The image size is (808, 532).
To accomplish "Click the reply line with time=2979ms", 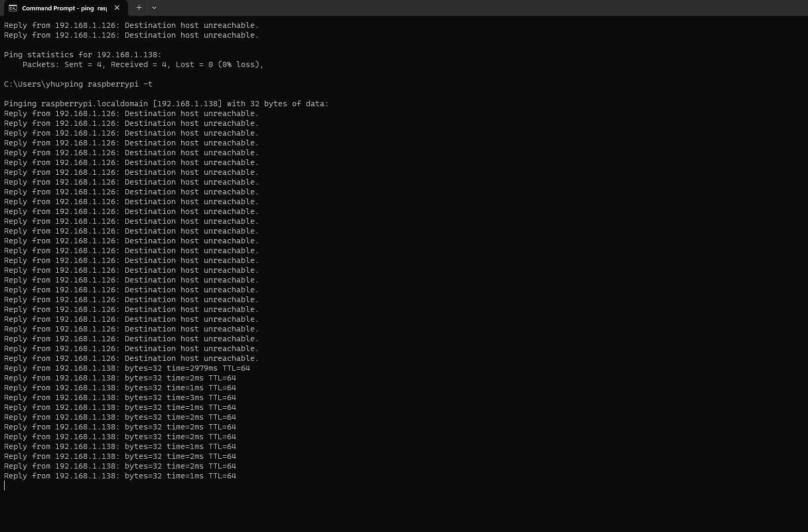I will tap(127, 368).
